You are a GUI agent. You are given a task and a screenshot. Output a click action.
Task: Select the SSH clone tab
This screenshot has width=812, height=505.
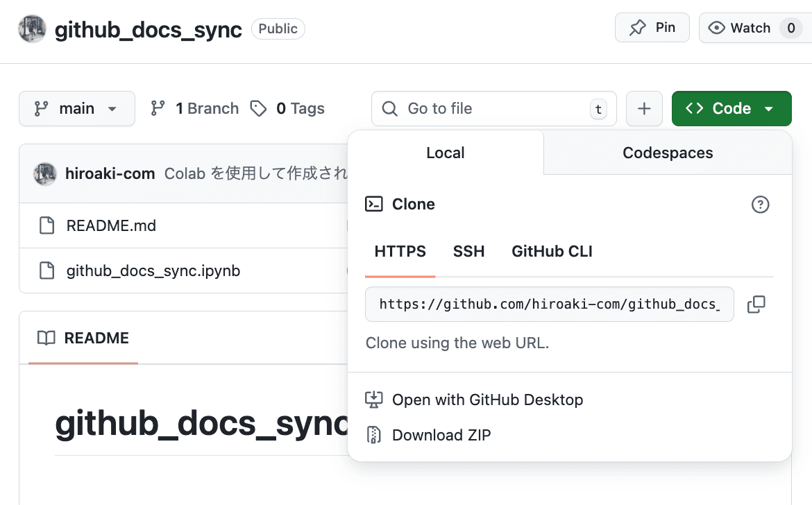[468, 251]
